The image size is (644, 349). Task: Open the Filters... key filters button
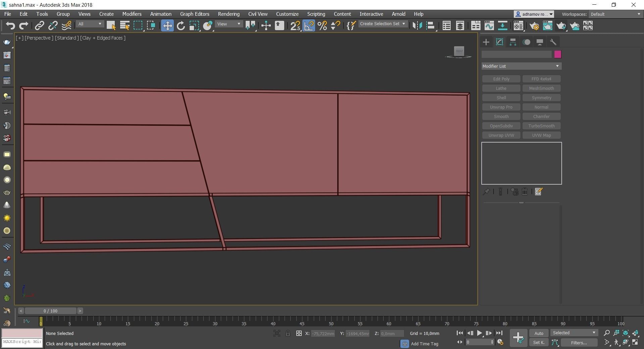coord(579,343)
